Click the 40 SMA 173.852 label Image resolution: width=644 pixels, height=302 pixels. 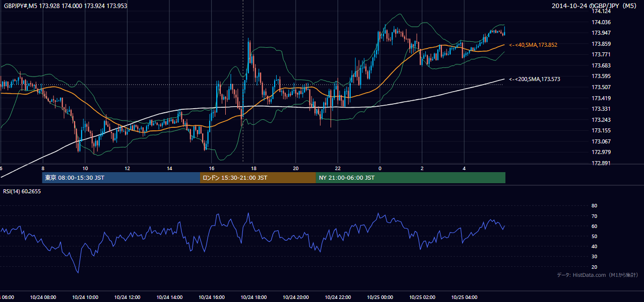click(x=533, y=45)
